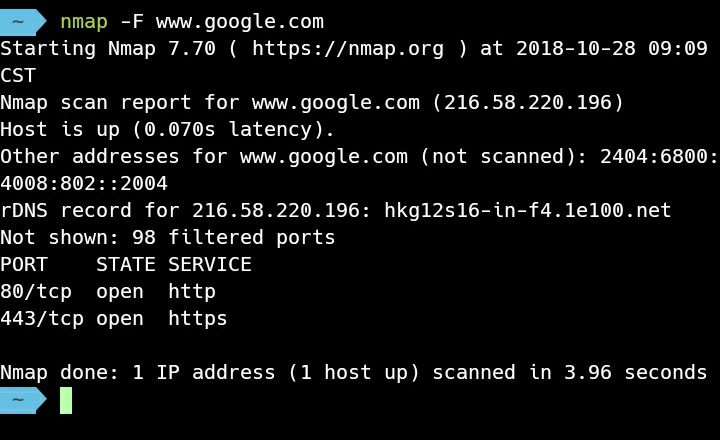Screen dimensions: 720x440
Task: Click the STATE column header
Action: [x=126, y=265]
